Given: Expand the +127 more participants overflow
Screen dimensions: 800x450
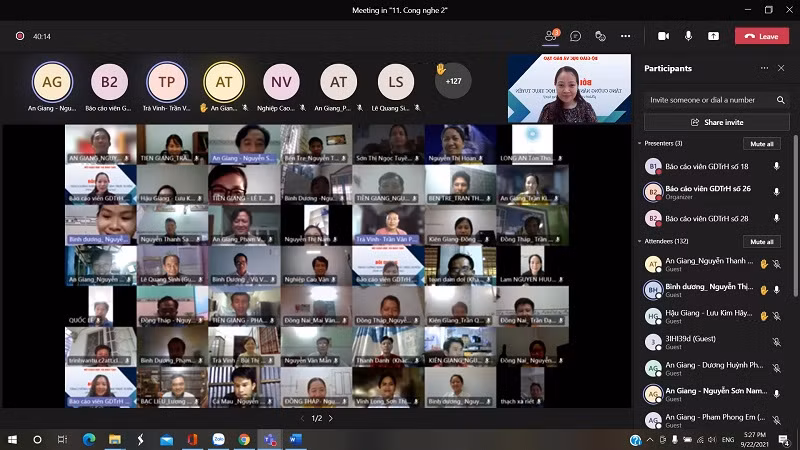Looking at the screenshot, I should point(453,81).
